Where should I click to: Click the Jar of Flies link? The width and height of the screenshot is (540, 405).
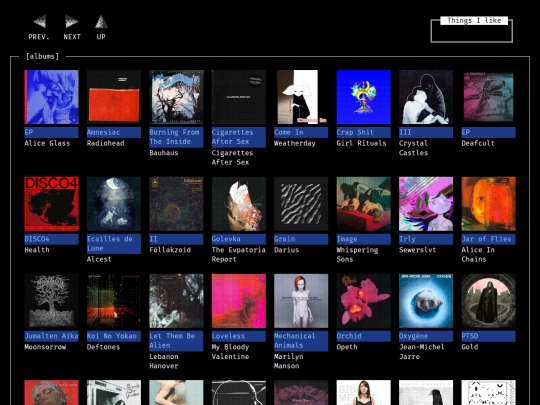point(488,239)
